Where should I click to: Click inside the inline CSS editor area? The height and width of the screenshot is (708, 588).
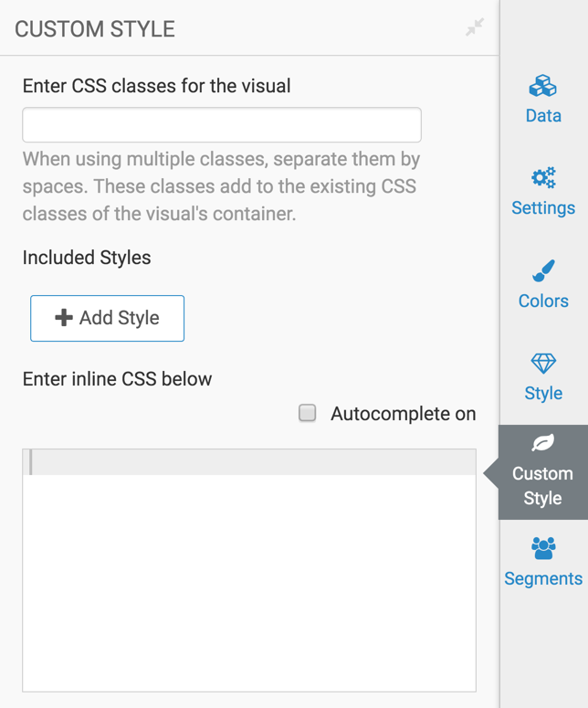249,576
